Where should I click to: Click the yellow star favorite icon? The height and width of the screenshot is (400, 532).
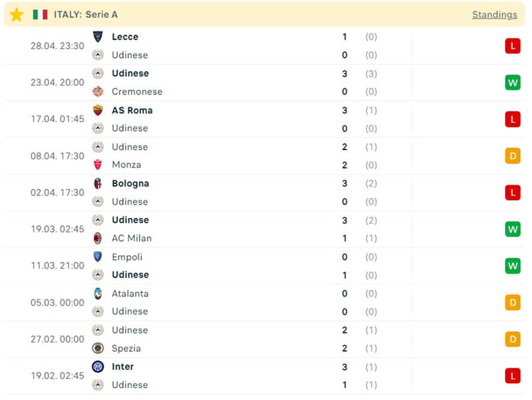[x=17, y=15]
